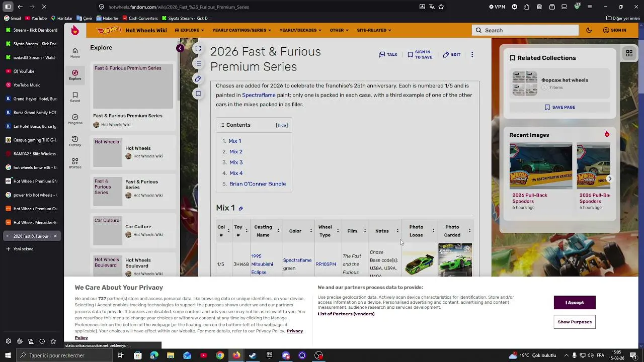Open the 1995 Mitsubishi Eclipse link

pyautogui.click(x=262, y=264)
